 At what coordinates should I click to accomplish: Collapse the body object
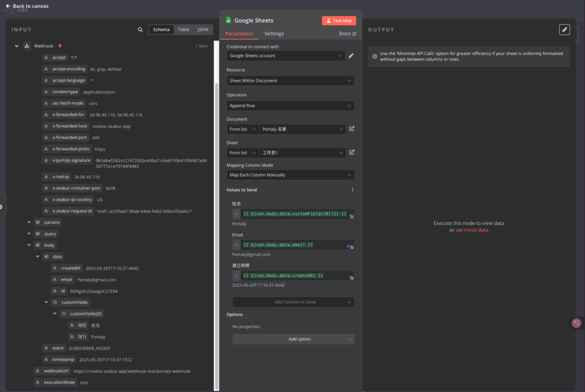coord(29,245)
